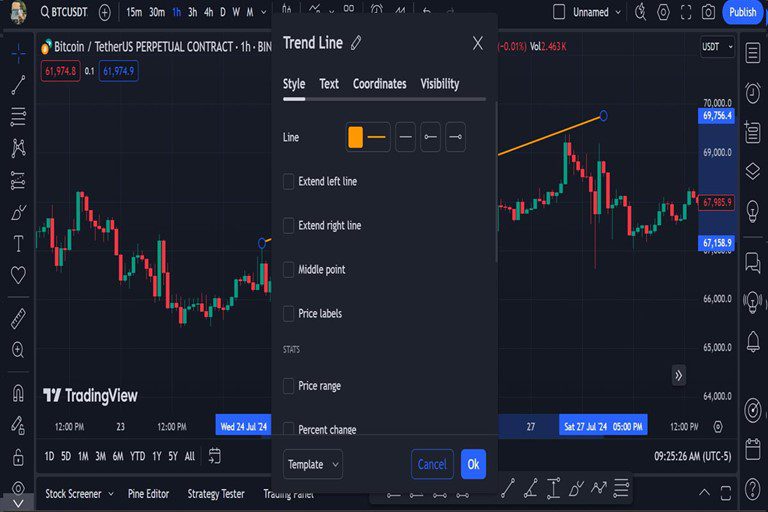Cancel the Trend Line dialog

[432, 464]
